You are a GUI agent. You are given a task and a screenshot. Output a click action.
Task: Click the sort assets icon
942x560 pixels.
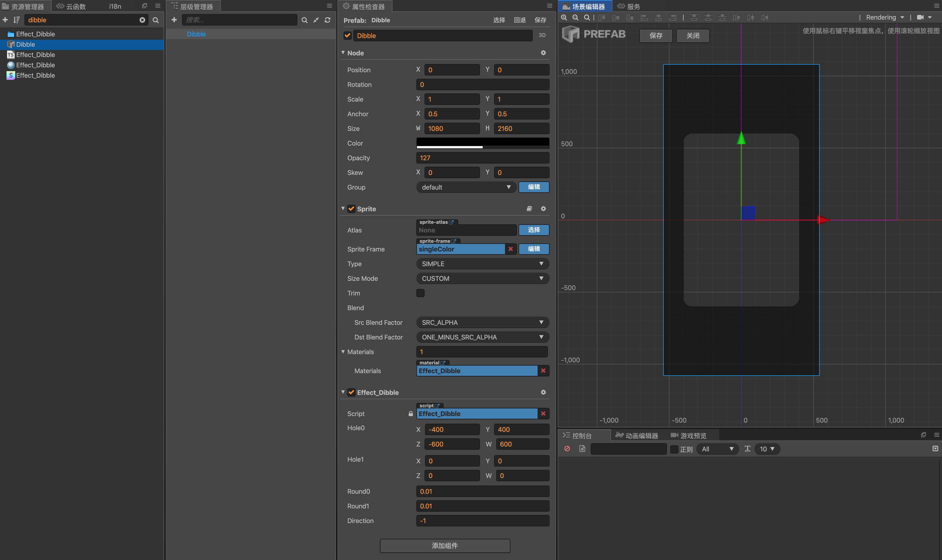tap(16, 20)
